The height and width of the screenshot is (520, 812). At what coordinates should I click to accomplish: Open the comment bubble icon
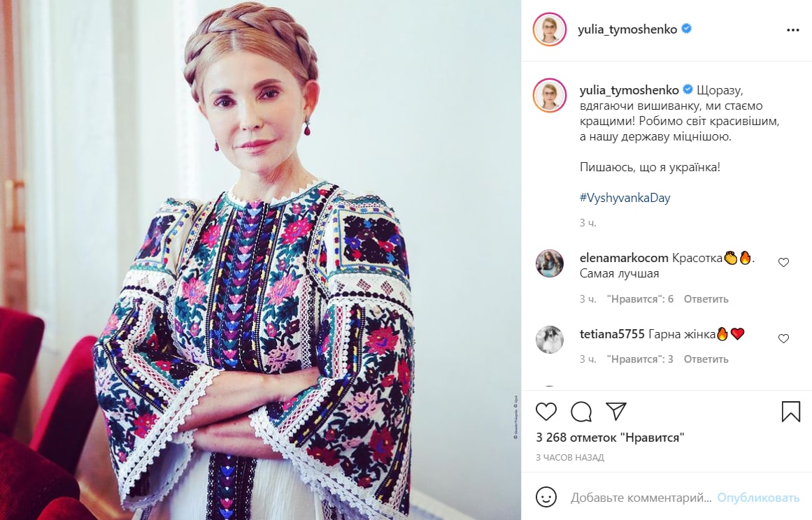click(x=581, y=412)
